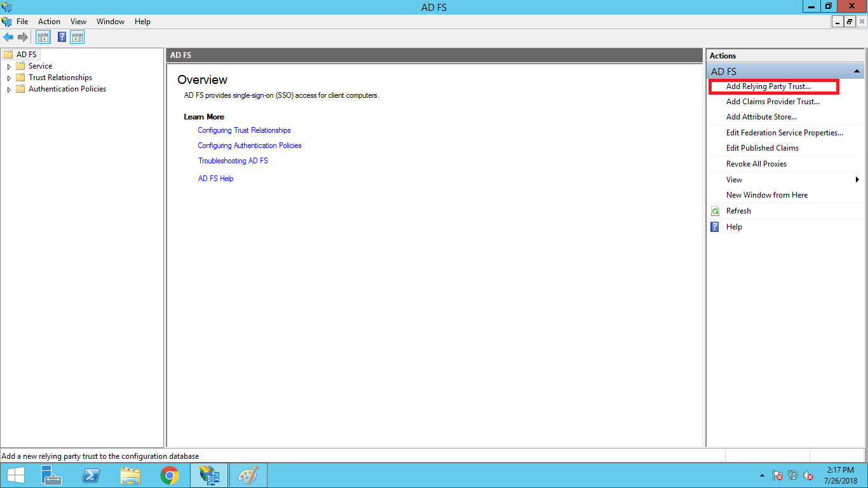Open Configuring Trust Relationships link

(x=244, y=130)
